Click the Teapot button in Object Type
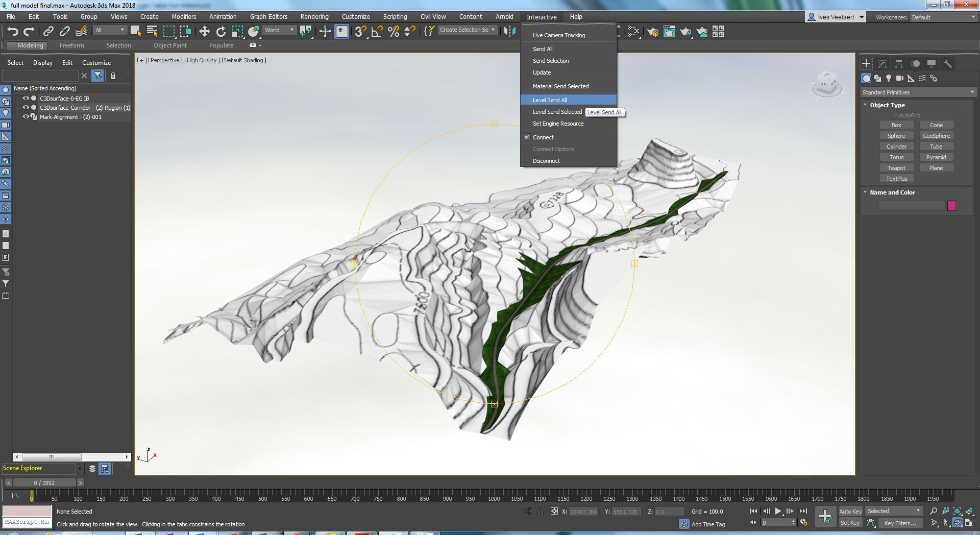Image resolution: width=980 pixels, height=535 pixels. click(897, 167)
